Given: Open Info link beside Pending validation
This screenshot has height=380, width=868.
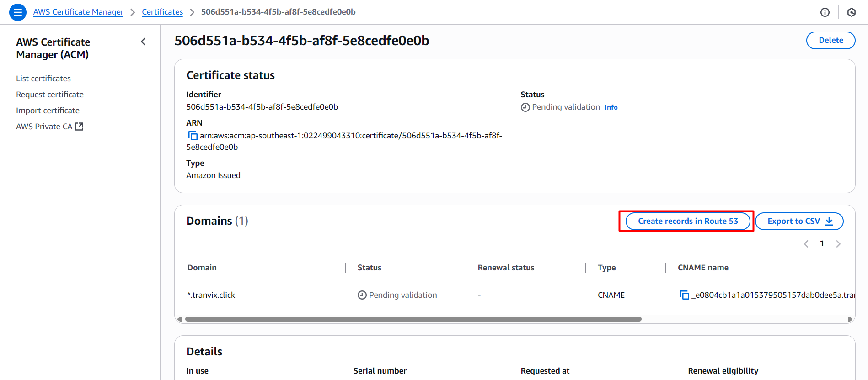Looking at the screenshot, I should (x=611, y=107).
